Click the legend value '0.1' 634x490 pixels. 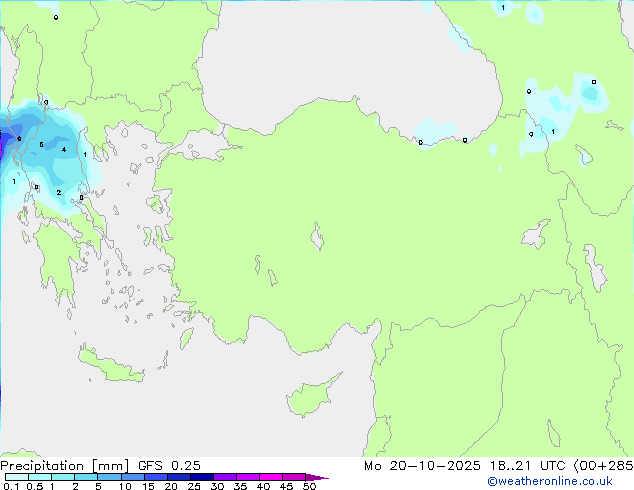[11, 486]
